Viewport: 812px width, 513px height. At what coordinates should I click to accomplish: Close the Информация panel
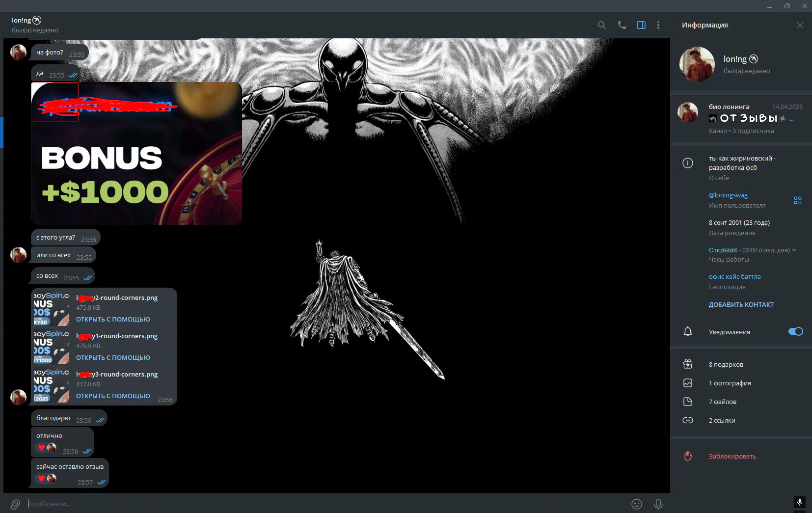point(800,25)
